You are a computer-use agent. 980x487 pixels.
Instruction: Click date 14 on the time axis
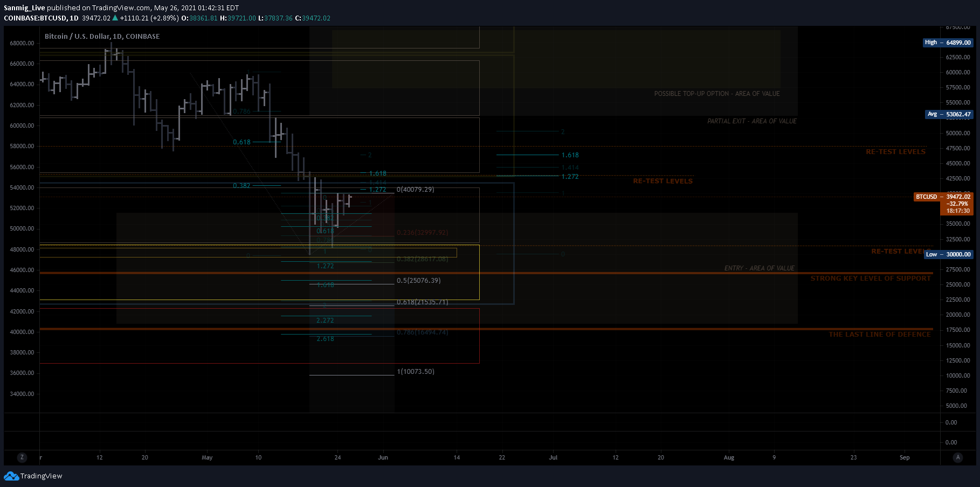coord(457,457)
